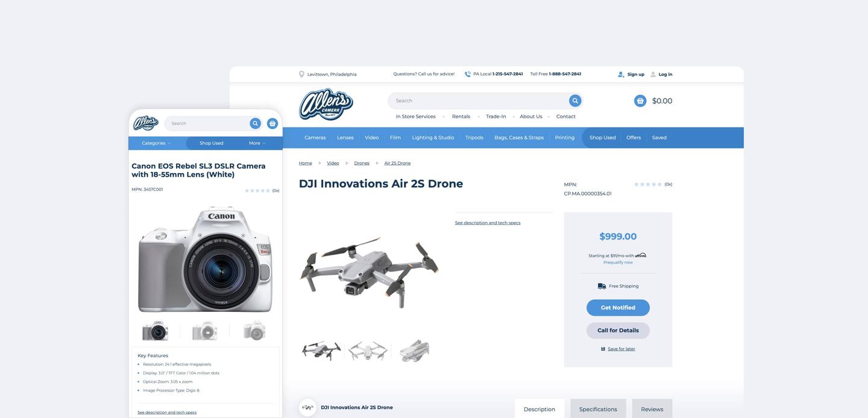Go to Video in breadcrumb
This screenshot has height=418, width=868.
pyautogui.click(x=333, y=163)
